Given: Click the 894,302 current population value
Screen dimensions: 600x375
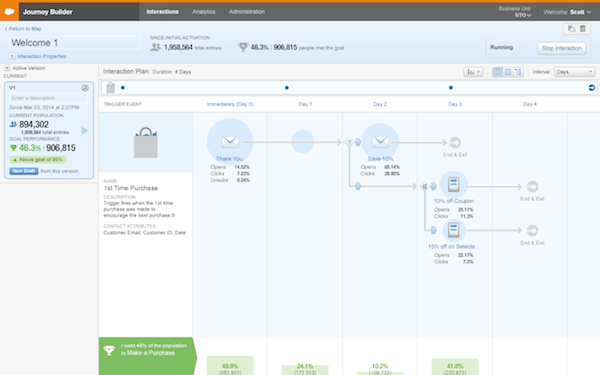Looking at the screenshot, I should click(34, 124).
